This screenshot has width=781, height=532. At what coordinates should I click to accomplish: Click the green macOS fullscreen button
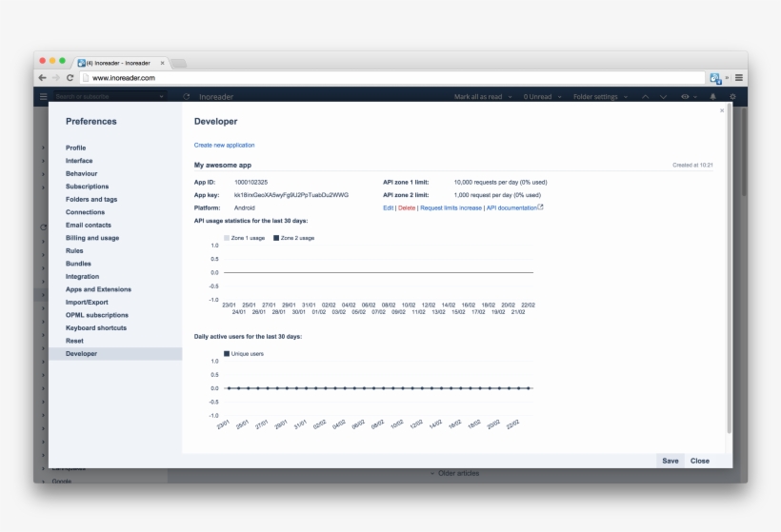click(x=62, y=61)
